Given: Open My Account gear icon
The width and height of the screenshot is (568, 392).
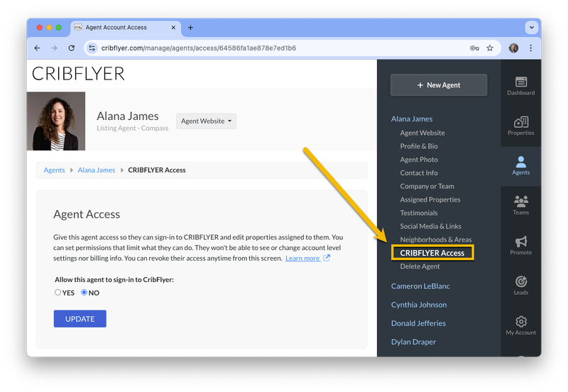Looking at the screenshot, I should click(x=520, y=322).
